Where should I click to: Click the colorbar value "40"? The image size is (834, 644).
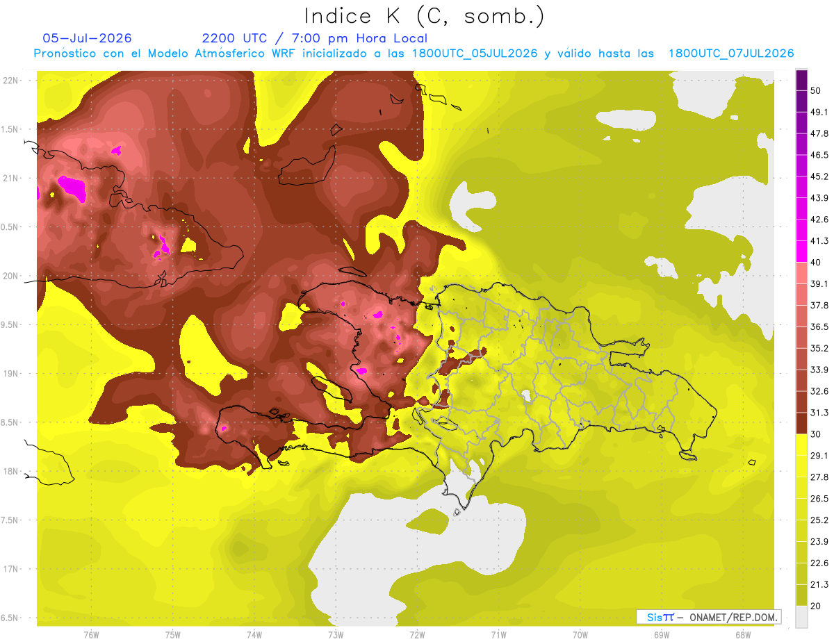click(x=816, y=263)
